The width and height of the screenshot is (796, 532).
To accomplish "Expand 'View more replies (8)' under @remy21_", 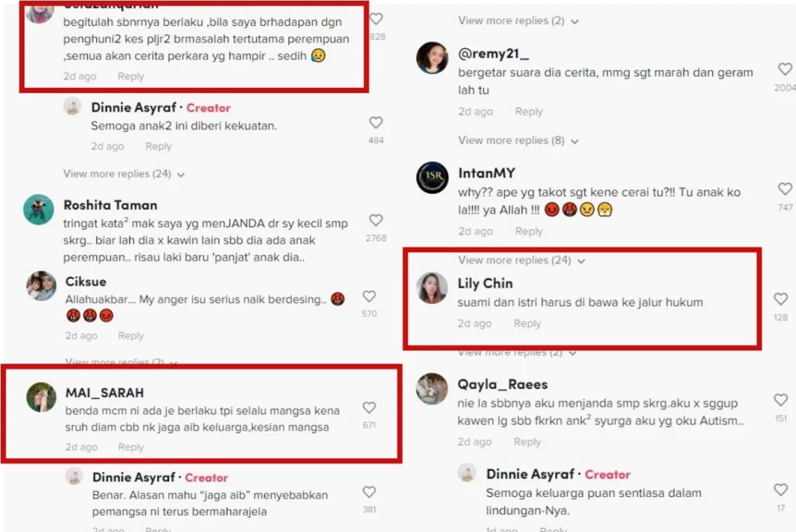I will (x=518, y=140).
